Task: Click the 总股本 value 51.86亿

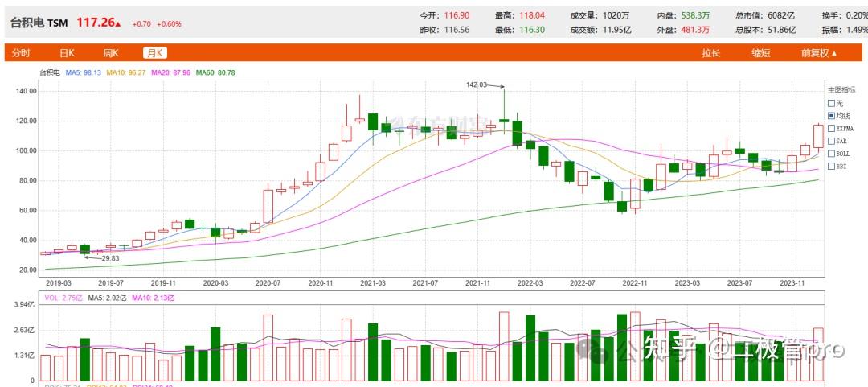Action: coord(782,30)
